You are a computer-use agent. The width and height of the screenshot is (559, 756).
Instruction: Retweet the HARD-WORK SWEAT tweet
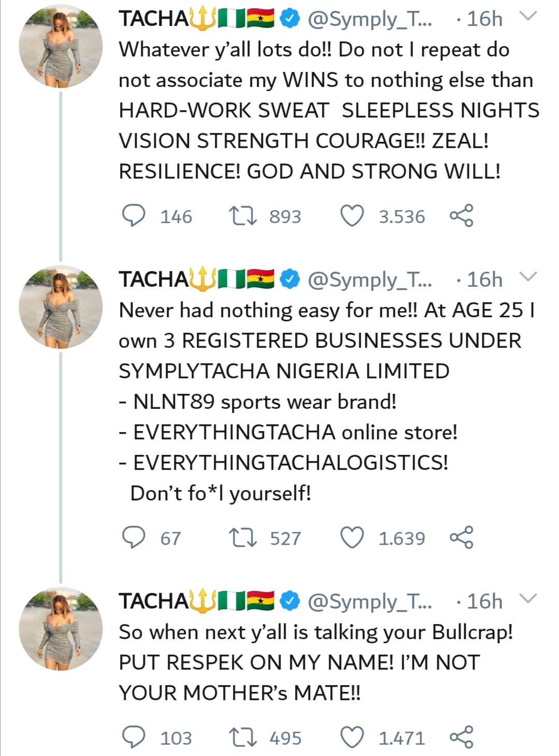[243, 216]
